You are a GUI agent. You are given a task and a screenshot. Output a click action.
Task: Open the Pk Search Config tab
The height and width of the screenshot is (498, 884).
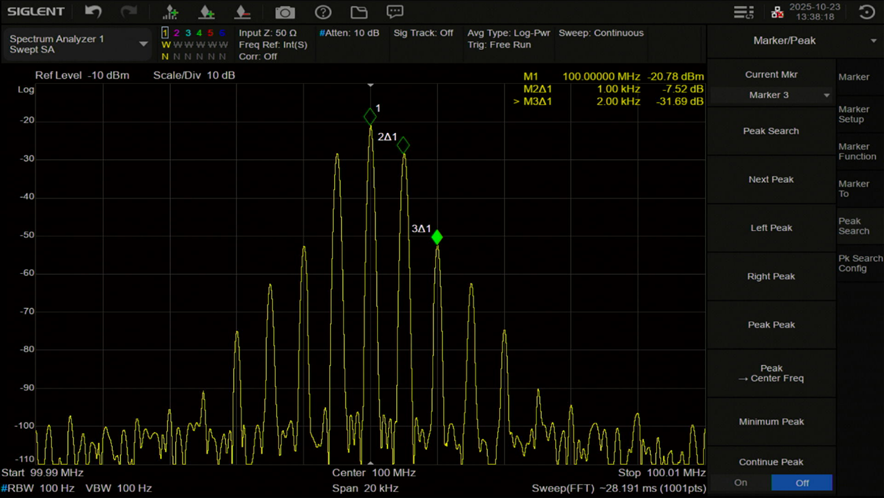point(859,263)
